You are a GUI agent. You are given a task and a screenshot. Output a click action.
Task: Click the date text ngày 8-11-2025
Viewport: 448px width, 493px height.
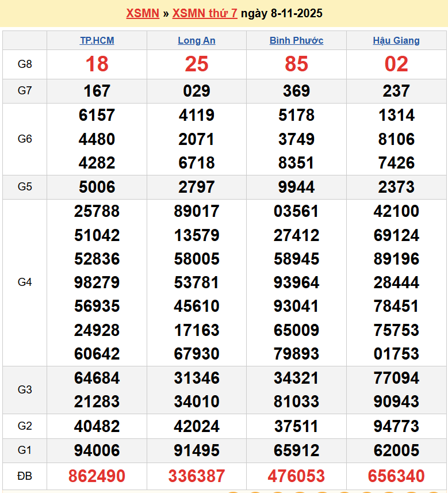tap(282, 13)
